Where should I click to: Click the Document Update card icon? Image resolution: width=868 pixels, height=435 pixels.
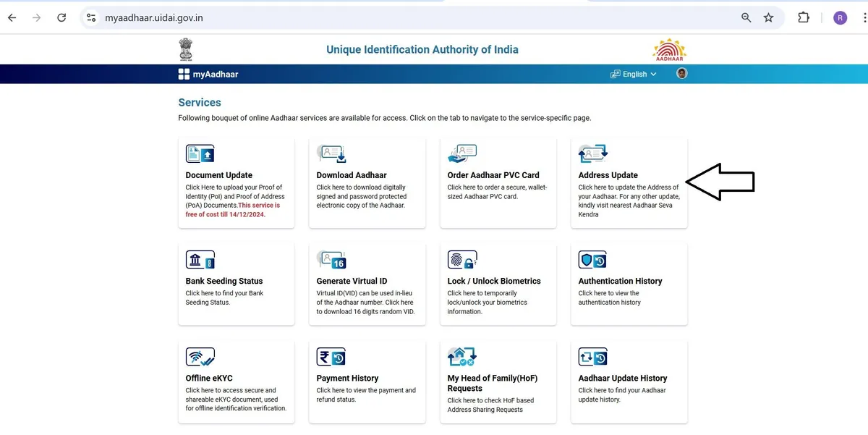(x=200, y=153)
